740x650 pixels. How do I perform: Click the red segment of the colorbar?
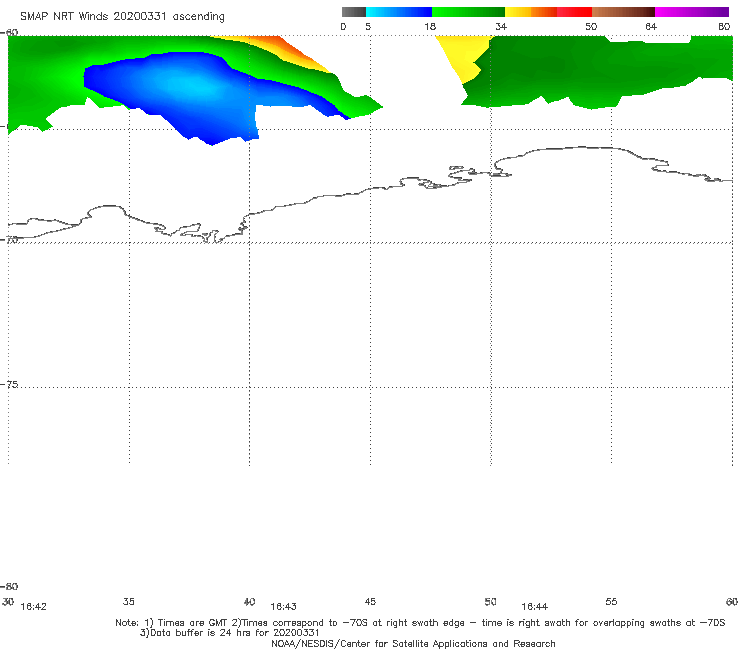[x=575, y=12]
